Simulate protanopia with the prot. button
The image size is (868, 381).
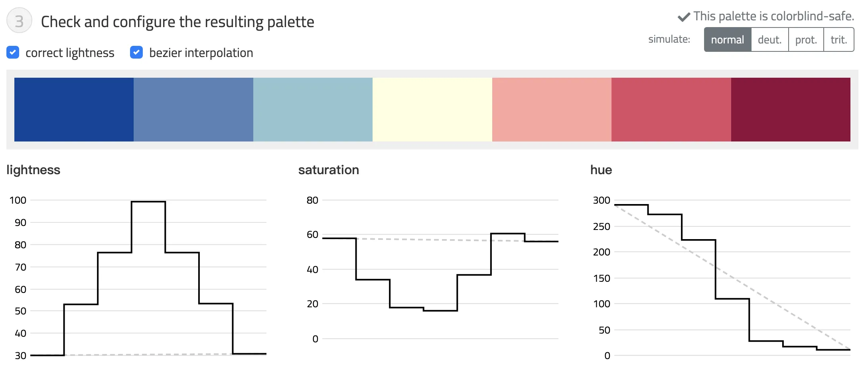(x=806, y=39)
